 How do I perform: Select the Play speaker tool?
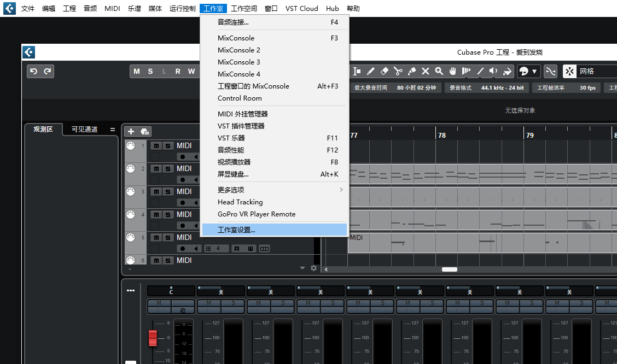click(x=493, y=71)
